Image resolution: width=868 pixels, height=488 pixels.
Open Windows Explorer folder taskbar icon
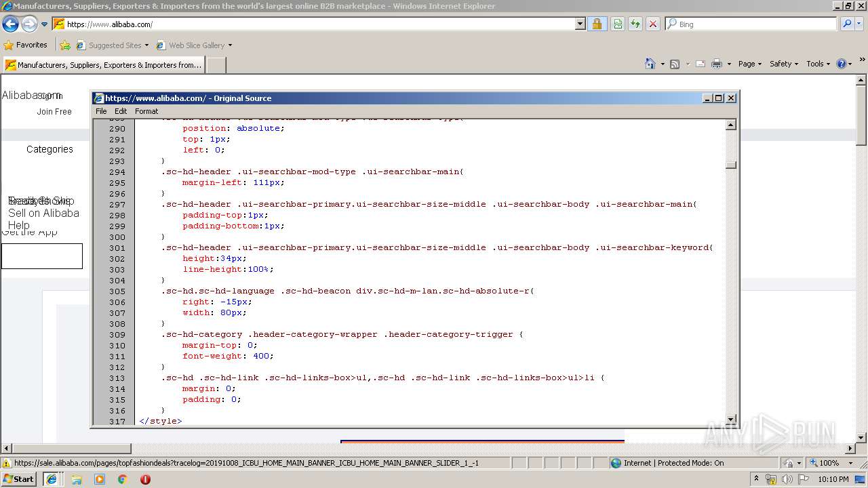[x=77, y=479]
